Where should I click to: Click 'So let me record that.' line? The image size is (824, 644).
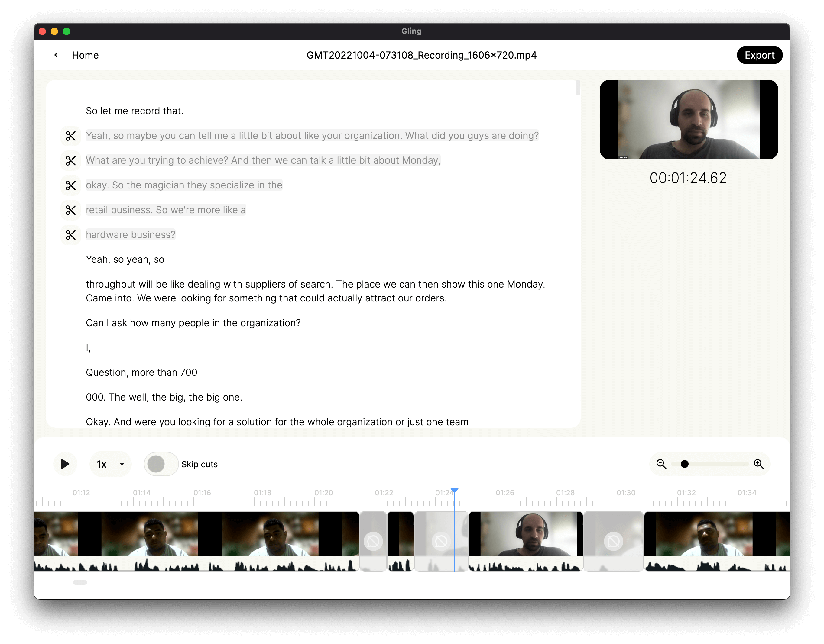134,111
